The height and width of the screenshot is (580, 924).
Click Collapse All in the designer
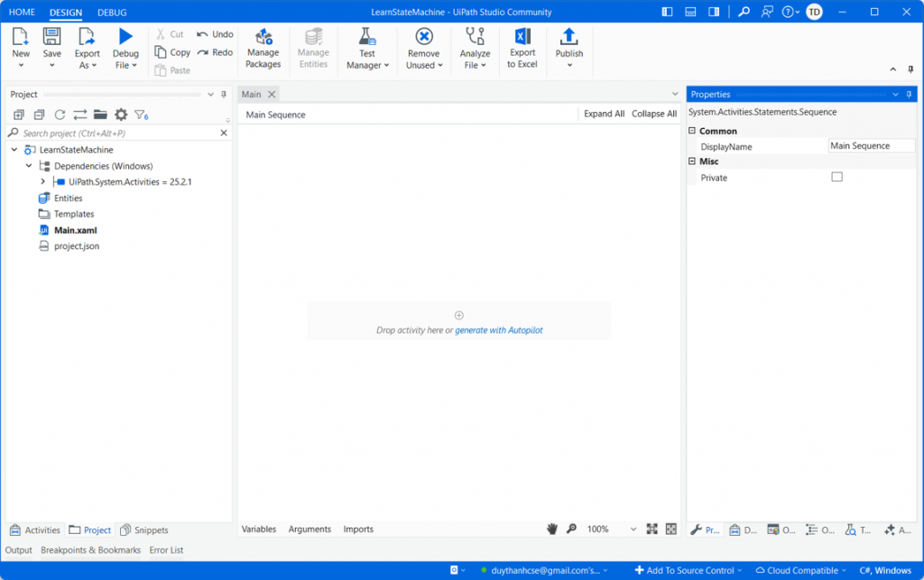tap(654, 114)
